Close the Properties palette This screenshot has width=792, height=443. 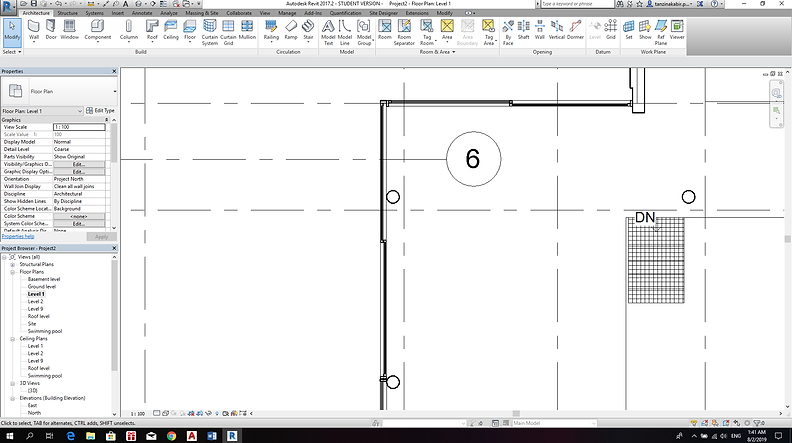[x=114, y=71]
